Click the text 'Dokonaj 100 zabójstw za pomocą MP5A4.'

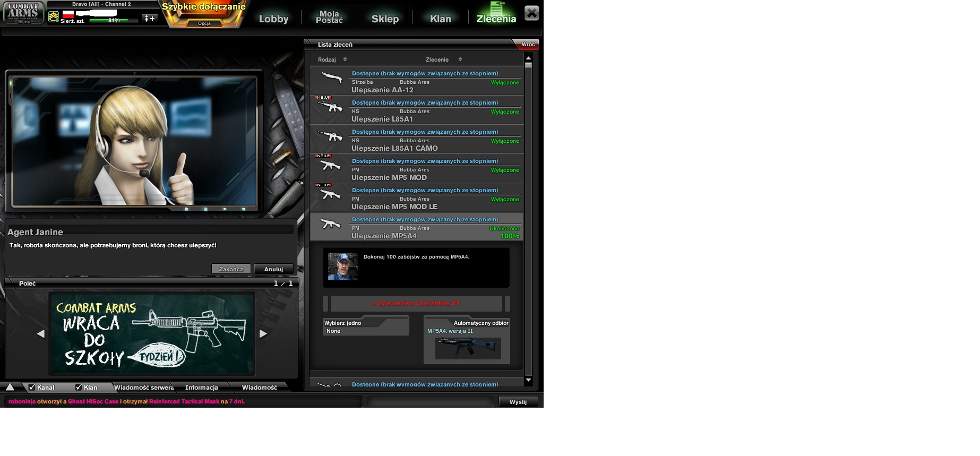416,257
